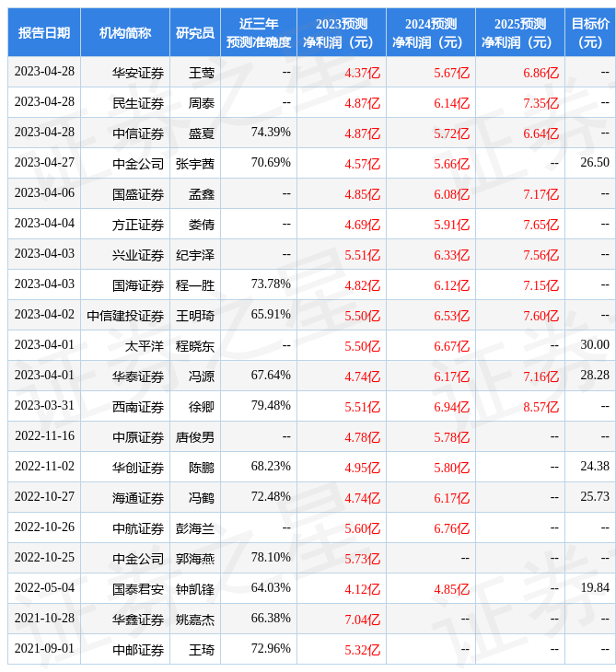The width and height of the screenshot is (616, 672).
Task: Click the 6.94亿 2024 profit forecast
Action: (451, 407)
